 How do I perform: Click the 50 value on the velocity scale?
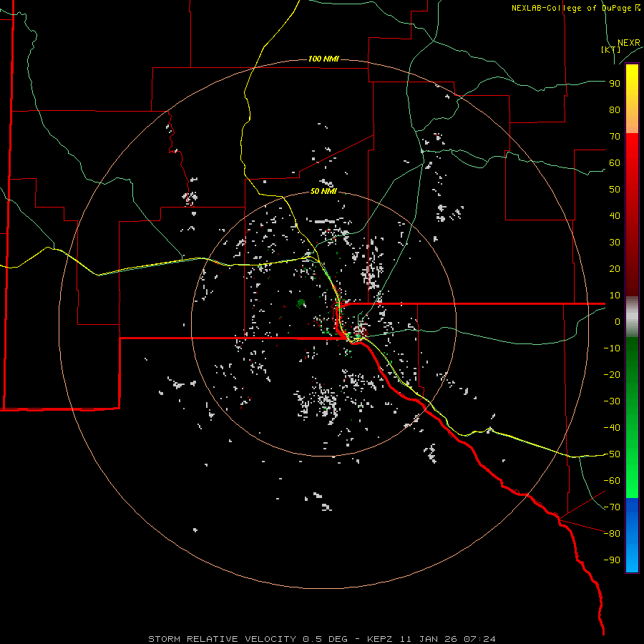615,190
